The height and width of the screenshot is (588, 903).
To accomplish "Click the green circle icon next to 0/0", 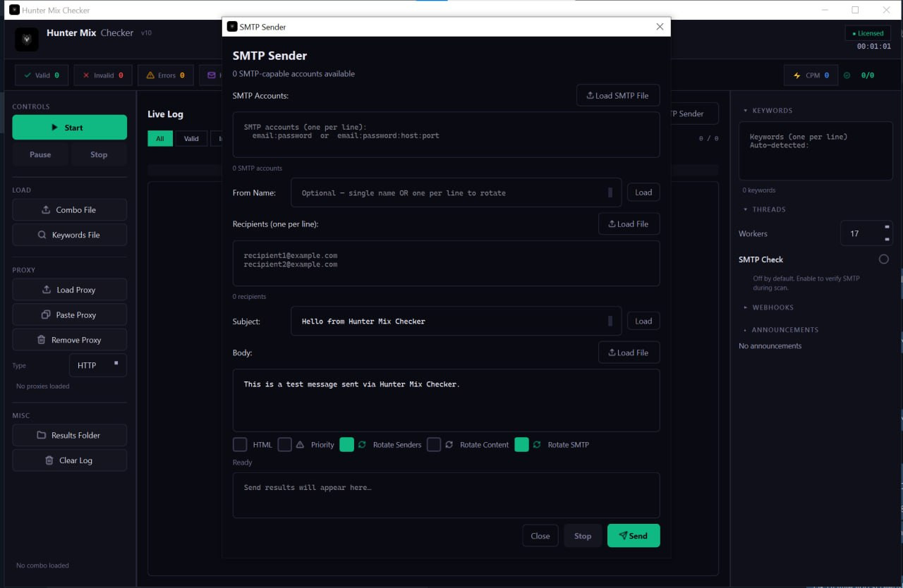I will (847, 75).
